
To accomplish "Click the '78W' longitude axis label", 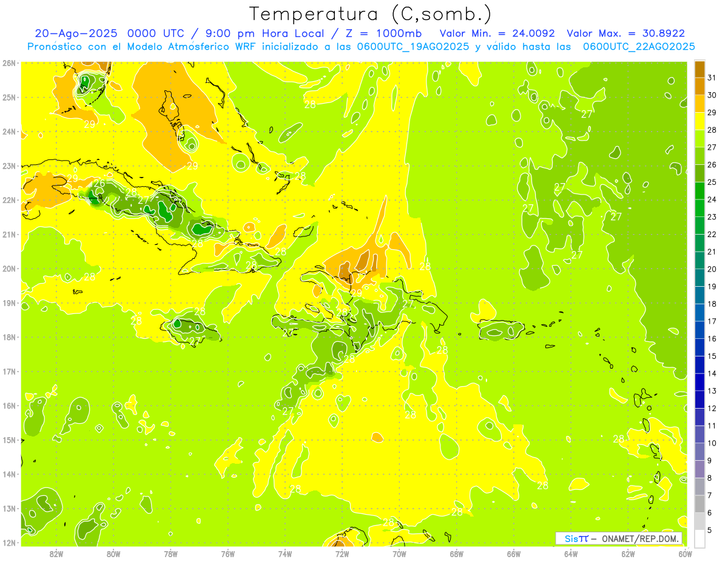I will 170,554.
